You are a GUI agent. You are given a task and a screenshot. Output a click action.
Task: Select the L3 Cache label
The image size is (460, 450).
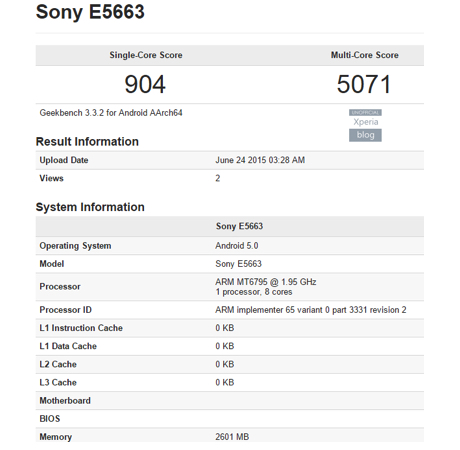coord(58,382)
